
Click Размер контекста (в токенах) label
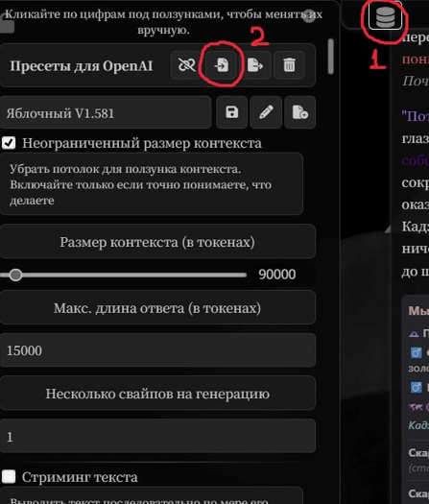[x=157, y=242]
